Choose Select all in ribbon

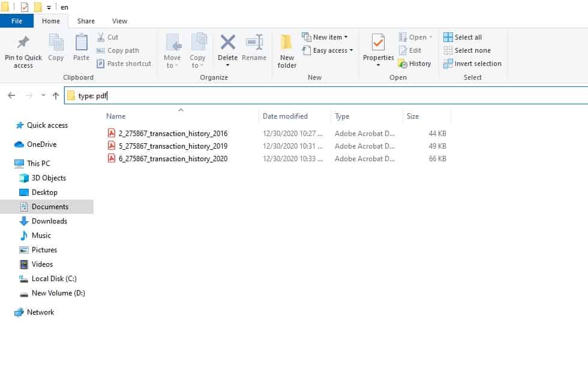tap(463, 37)
